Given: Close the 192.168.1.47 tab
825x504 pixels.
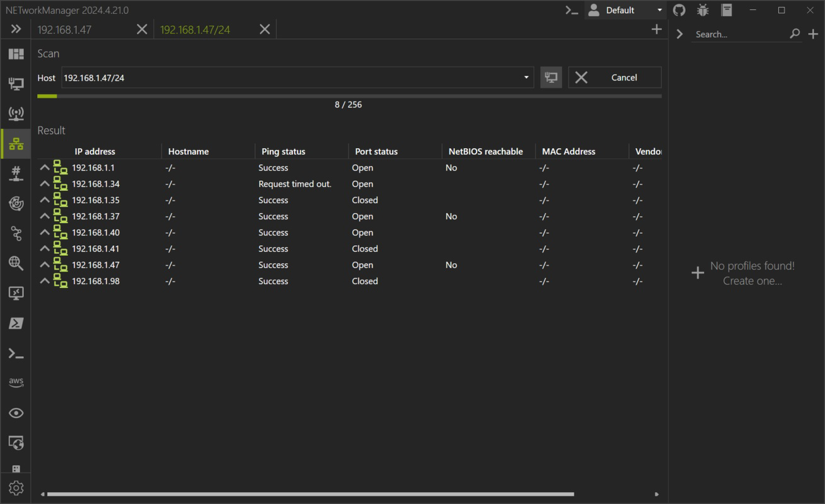Looking at the screenshot, I should [x=142, y=29].
